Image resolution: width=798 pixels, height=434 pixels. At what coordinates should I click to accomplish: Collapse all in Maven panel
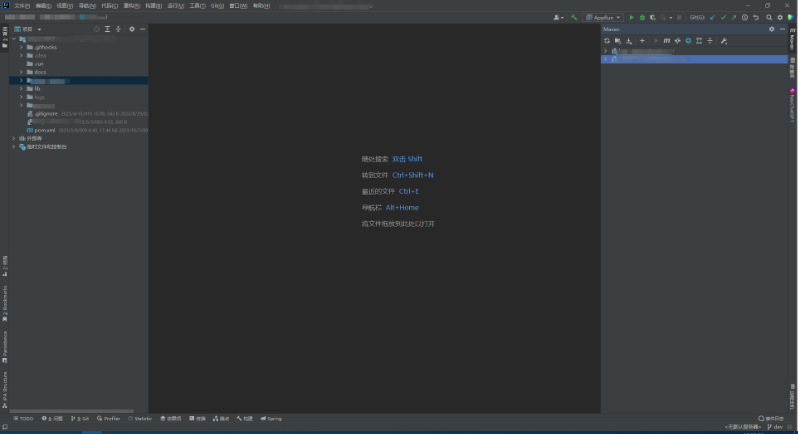pos(710,41)
